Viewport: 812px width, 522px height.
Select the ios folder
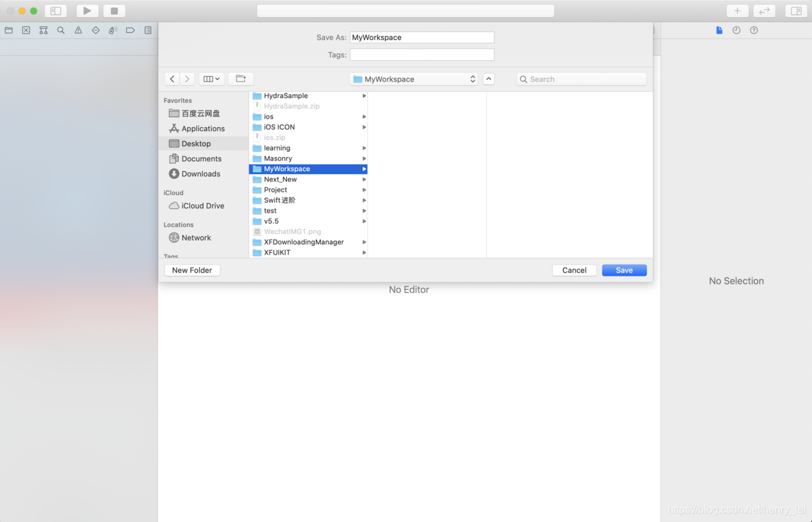pyautogui.click(x=308, y=117)
